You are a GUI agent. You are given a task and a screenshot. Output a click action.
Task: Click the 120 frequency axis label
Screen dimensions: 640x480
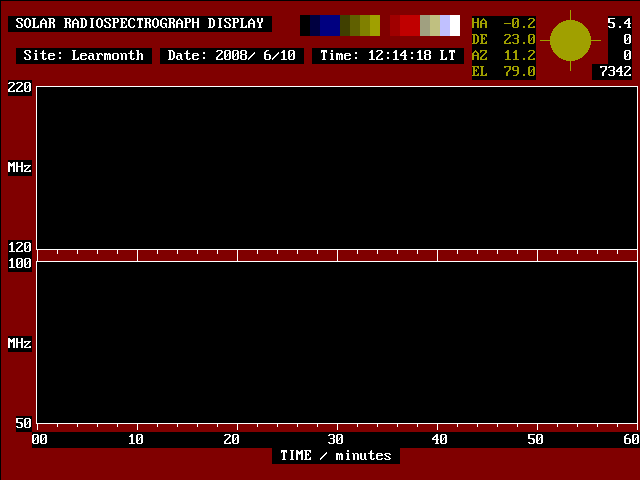20,247
